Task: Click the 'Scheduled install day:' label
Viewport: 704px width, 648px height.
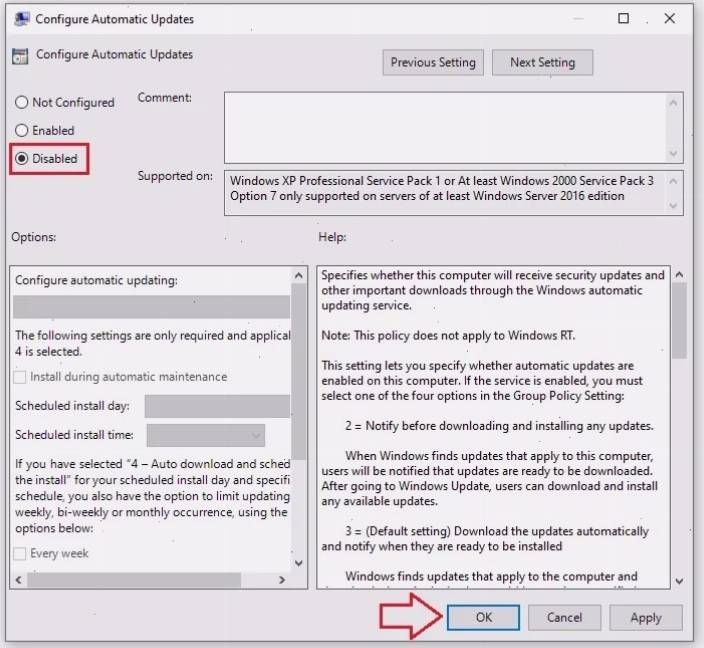Action: click(x=72, y=406)
